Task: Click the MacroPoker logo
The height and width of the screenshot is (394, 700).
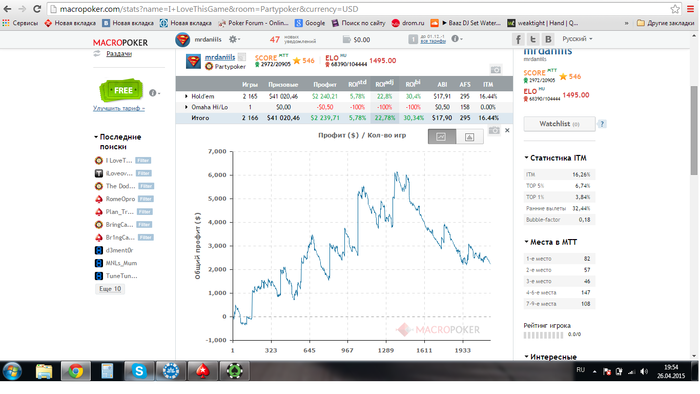Action: [x=120, y=42]
